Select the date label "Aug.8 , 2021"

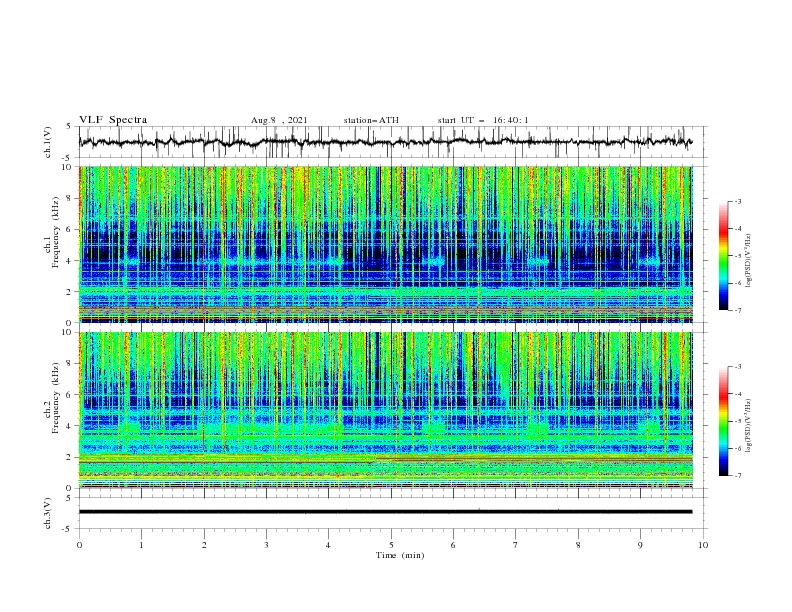pos(279,120)
